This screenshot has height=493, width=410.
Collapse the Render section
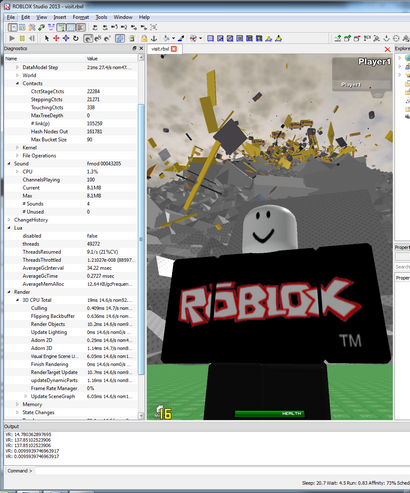pyautogui.click(x=9, y=292)
